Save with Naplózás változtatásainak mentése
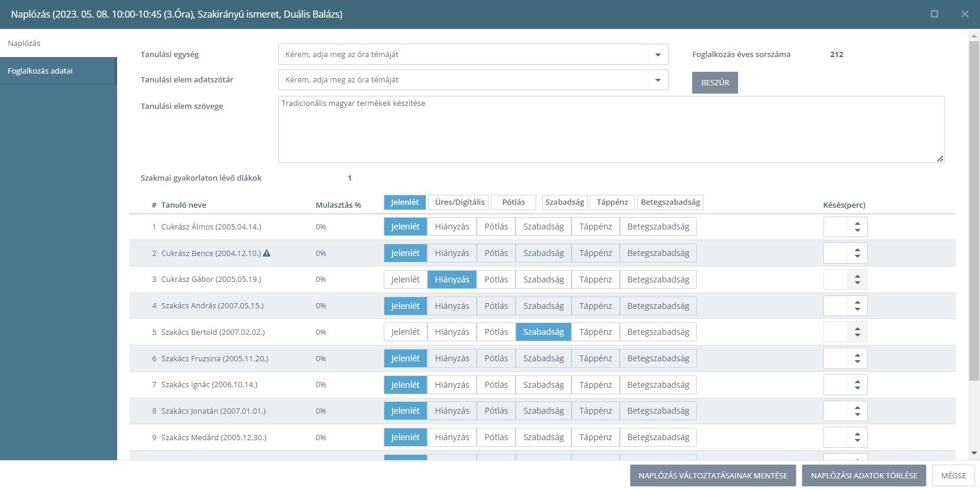980x489 pixels. (x=713, y=475)
